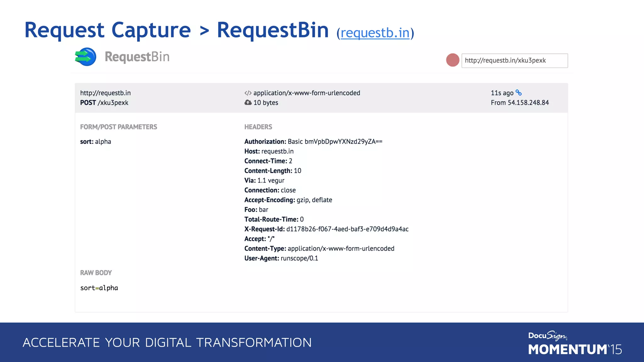644x362 pixels.
Task: Click the From 54.158.248.84 source IP
Action: pyautogui.click(x=519, y=103)
